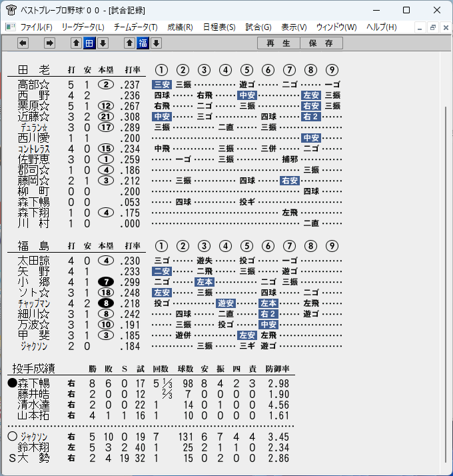Select the blue 田 team icon

click(x=89, y=43)
